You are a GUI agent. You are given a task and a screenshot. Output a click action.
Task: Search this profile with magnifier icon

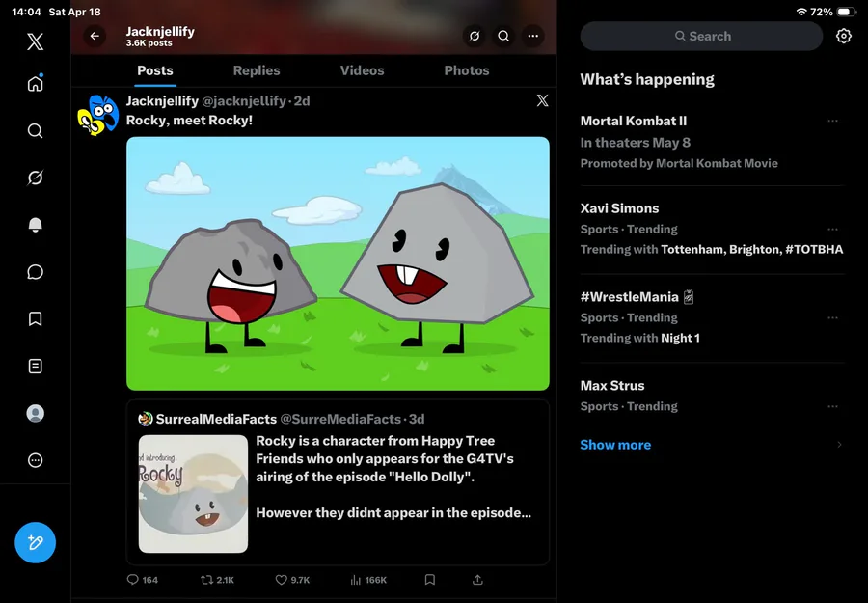coord(503,36)
